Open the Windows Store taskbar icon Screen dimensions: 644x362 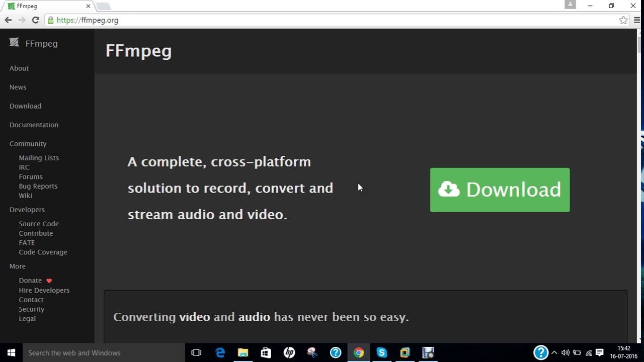click(x=266, y=353)
